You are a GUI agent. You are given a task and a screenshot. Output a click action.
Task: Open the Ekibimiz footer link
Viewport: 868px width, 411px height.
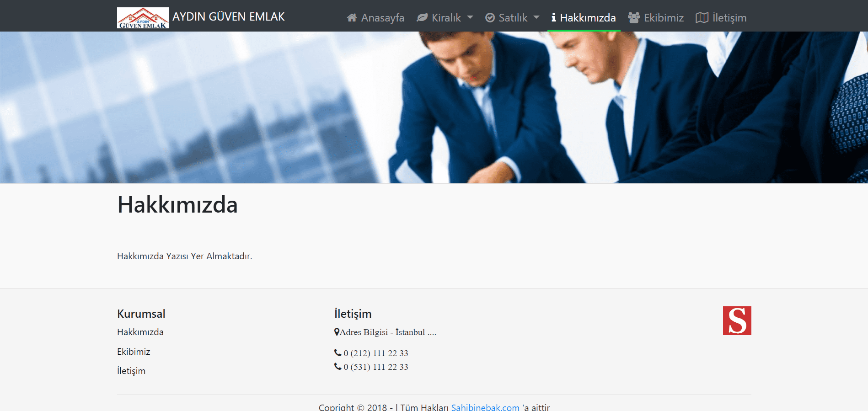click(134, 352)
